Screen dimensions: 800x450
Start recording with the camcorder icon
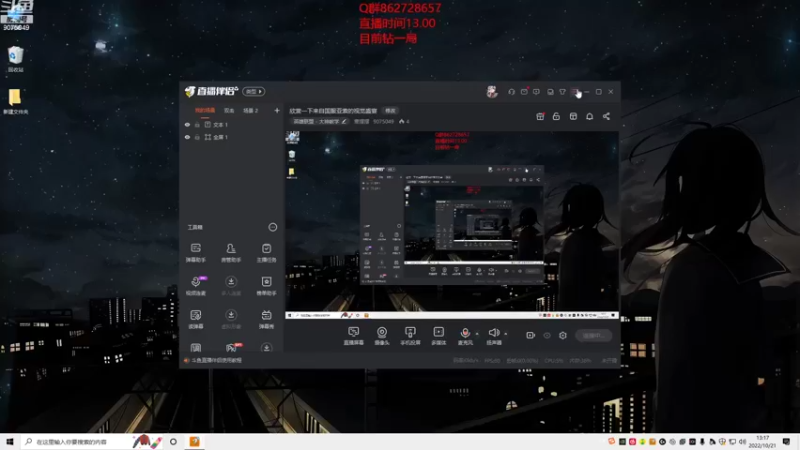(531, 335)
